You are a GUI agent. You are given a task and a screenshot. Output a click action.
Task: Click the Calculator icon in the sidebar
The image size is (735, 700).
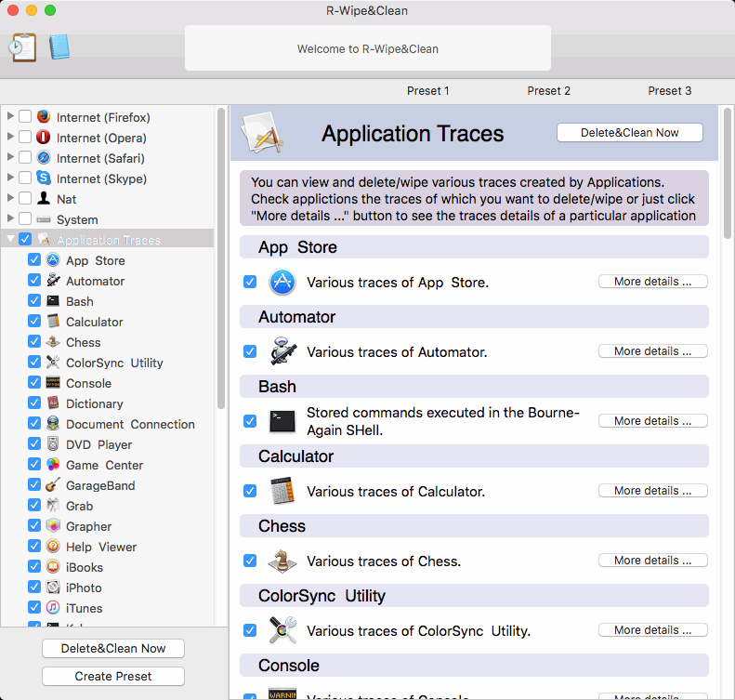(x=53, y=321)
